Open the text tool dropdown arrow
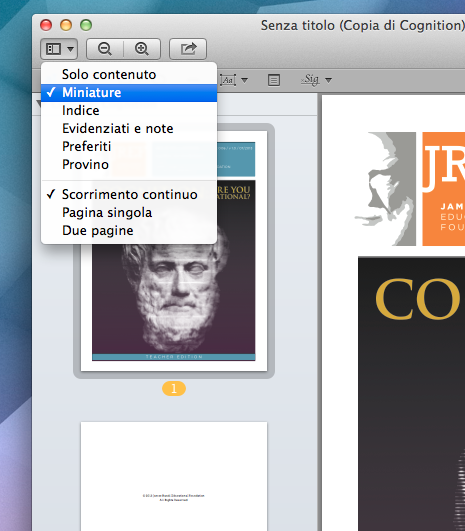Screen dimensions: 465x531 point(244,80)
